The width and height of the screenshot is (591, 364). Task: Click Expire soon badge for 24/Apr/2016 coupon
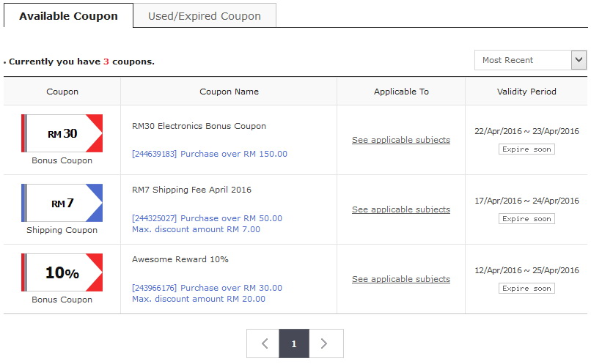click(526, 219)
